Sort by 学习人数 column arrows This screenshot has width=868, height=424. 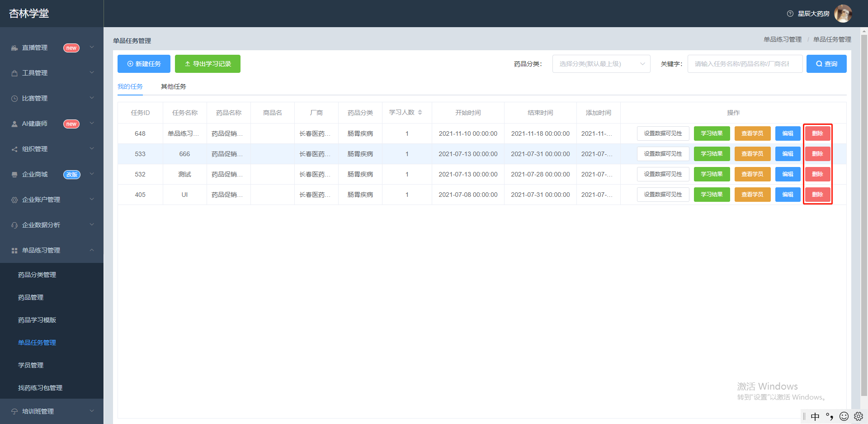click(x=420, y=112)
